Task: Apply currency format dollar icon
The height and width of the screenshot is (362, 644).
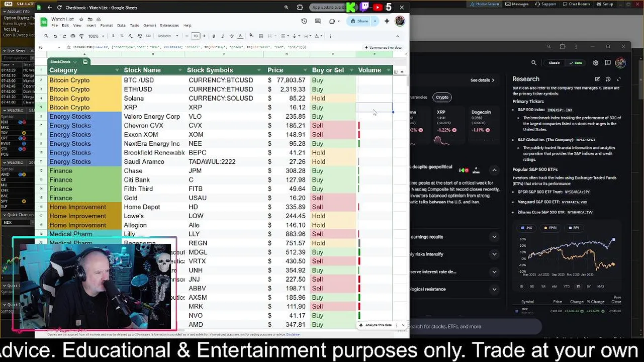Action: pyautogui.click(x=113, y=36)
